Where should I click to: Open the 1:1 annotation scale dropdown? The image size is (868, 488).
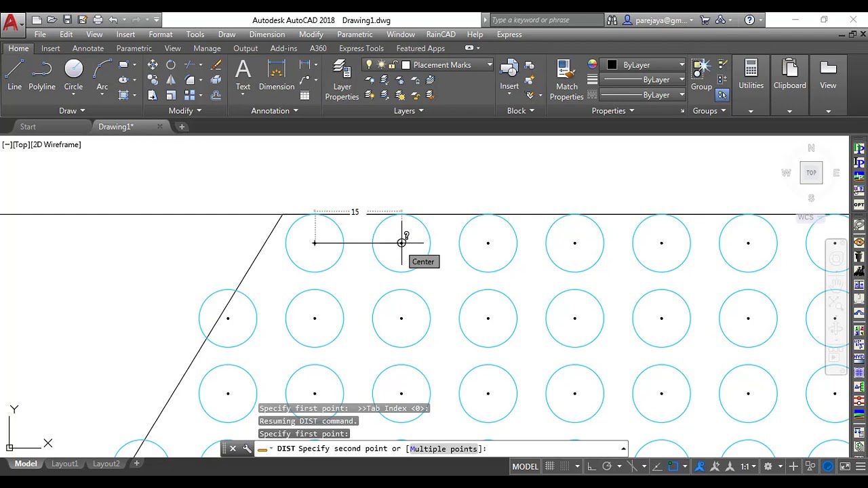748,466
